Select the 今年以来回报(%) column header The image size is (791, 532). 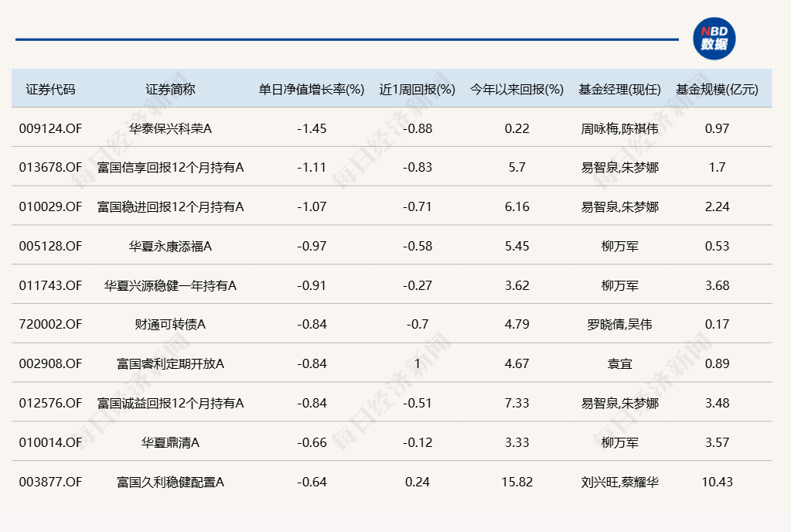tap(517, 89)
